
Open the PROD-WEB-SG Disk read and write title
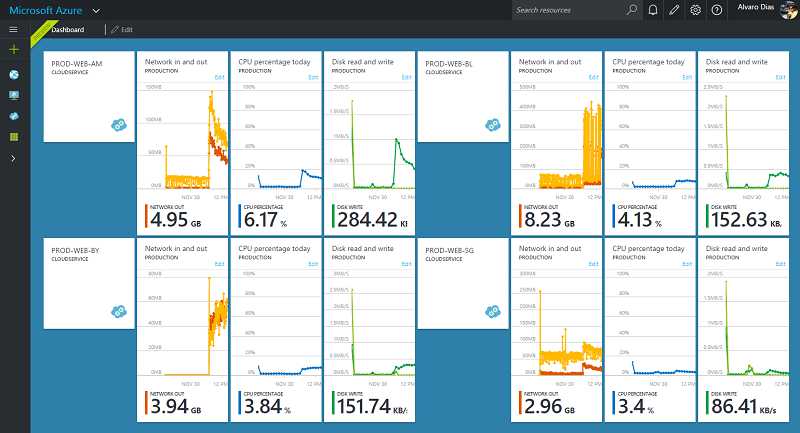(737, 248)
